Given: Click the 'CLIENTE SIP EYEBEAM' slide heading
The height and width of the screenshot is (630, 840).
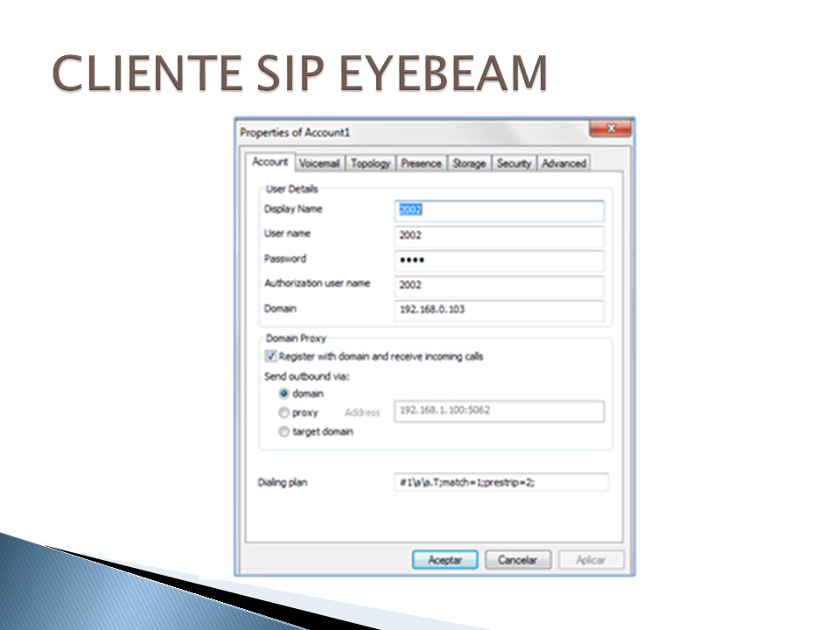Looking at the screenshot, I should 300,73.
